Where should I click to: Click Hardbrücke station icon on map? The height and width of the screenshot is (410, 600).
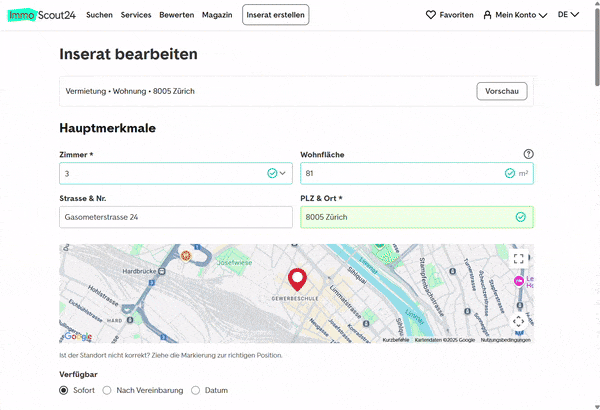pyautogui.click(x=162, y=271)
